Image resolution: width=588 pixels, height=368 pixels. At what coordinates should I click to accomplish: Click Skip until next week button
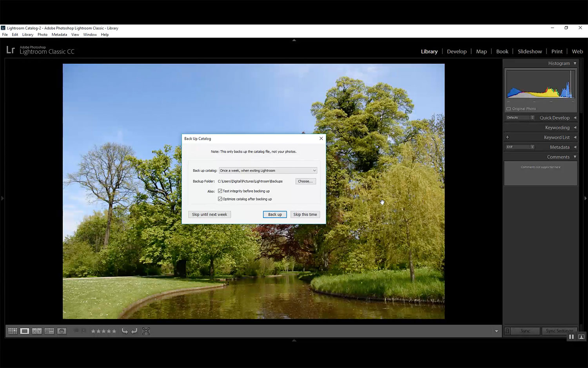pos(209,215)
